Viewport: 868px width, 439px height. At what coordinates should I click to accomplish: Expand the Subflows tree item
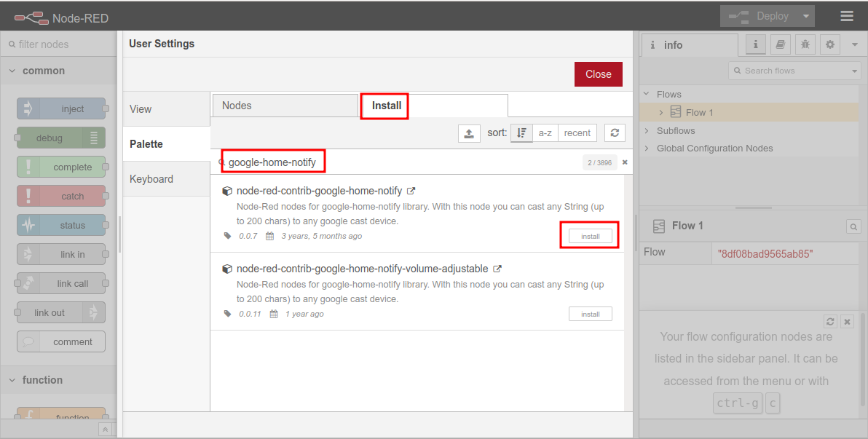647,131
